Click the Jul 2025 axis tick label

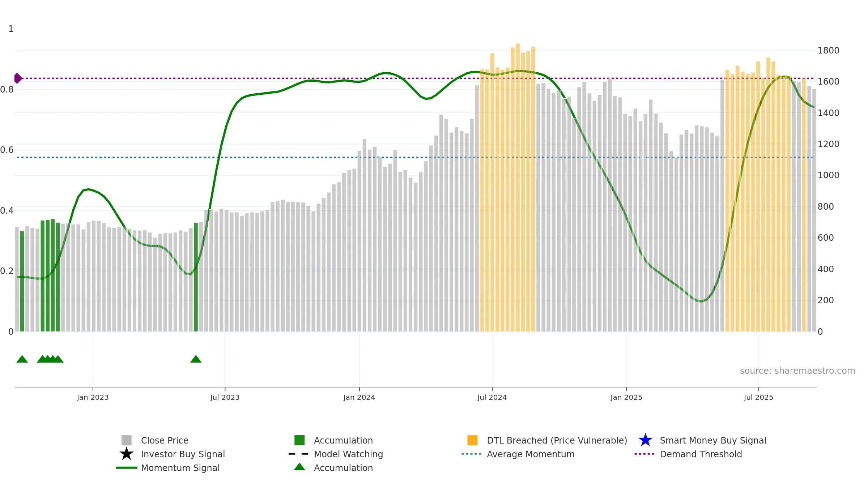pos(758,397)
